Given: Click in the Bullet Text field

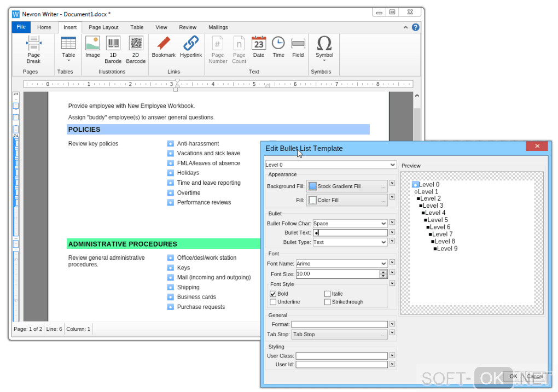Looking at the screenshot, I should pos(350,233).
